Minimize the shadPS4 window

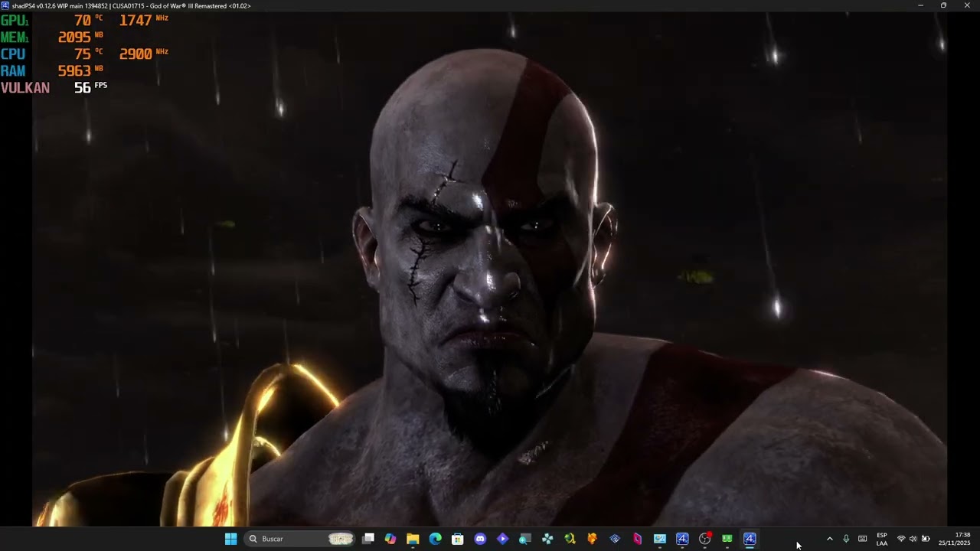coord(920,5)
